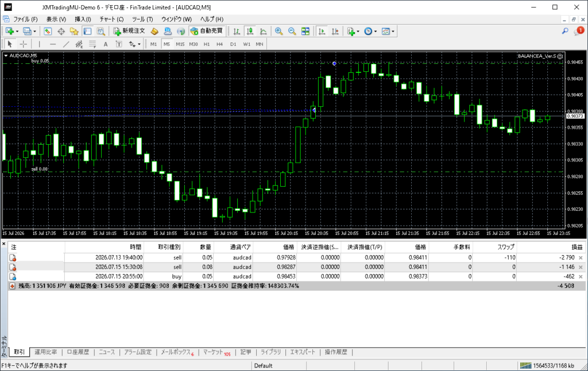Select the sell 0.08 level line label
Screen dimensions: 588x371
point(40,169)
